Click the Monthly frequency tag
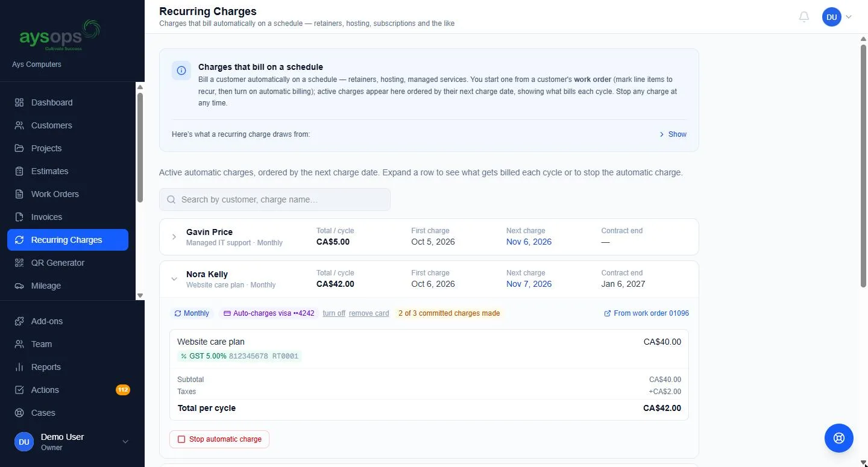868x467 pixels. (192, 313)
